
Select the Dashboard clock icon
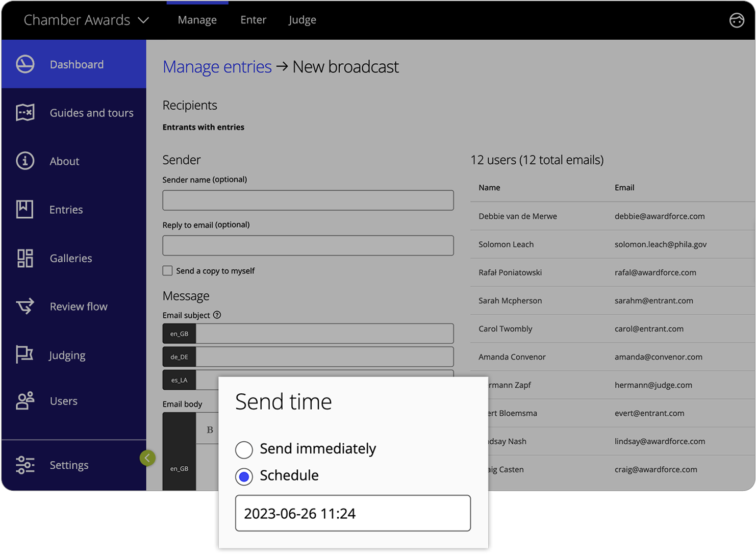pos(24,64)
